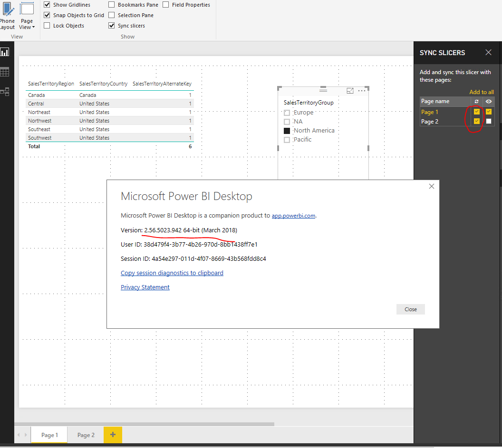Open the app.powerbi.com link
This screenshot has width=502, height=448.
click(293, 216)
